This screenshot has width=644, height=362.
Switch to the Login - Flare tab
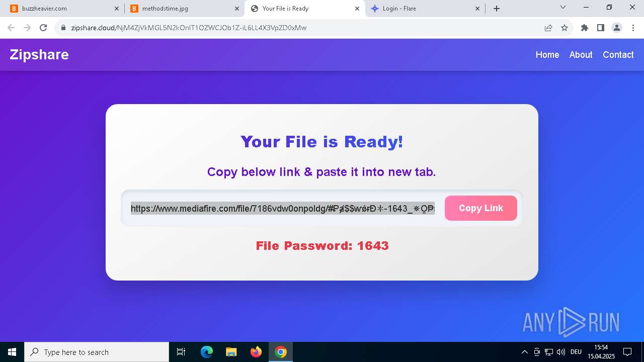(425, 9)
